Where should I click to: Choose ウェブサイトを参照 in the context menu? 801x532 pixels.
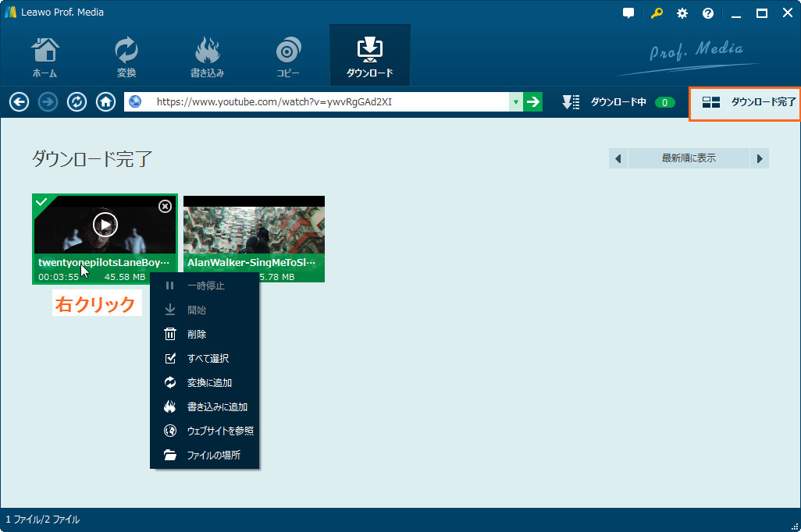click(205, 431)
